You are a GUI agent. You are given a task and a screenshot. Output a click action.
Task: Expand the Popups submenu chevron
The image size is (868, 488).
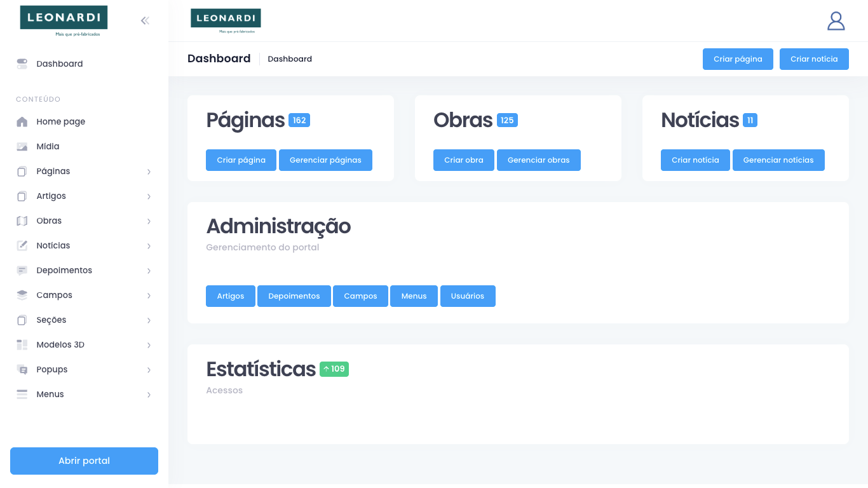click(149, 370)
